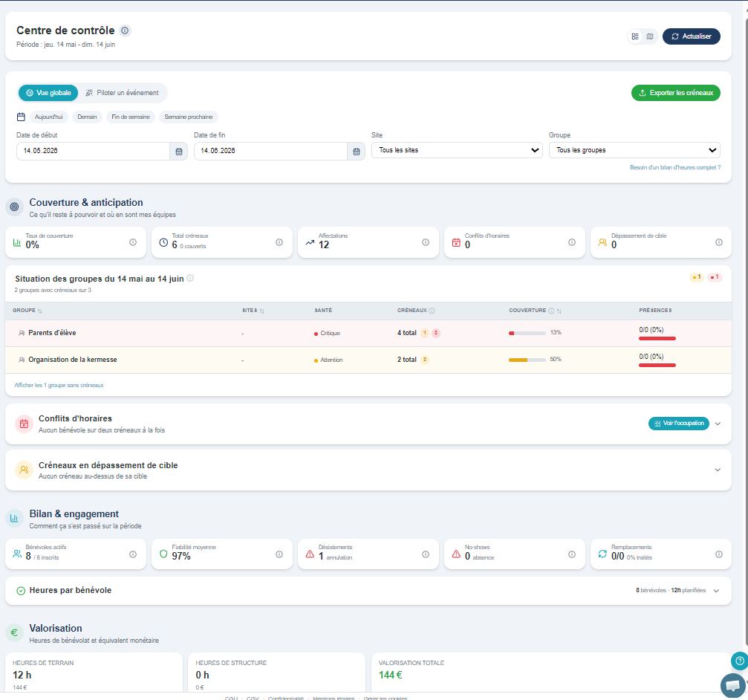Viewport: 748px width, 700px height.
Task: Open the chat support bubble icon
Action: pos(732,685)
